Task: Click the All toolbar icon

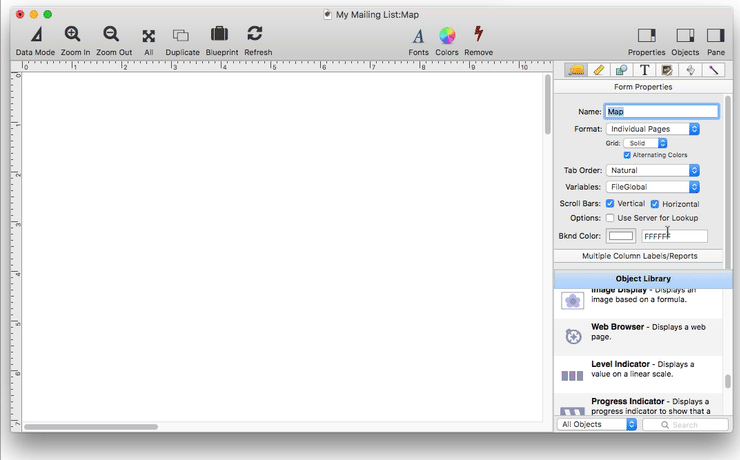Action: pos(149,36)
